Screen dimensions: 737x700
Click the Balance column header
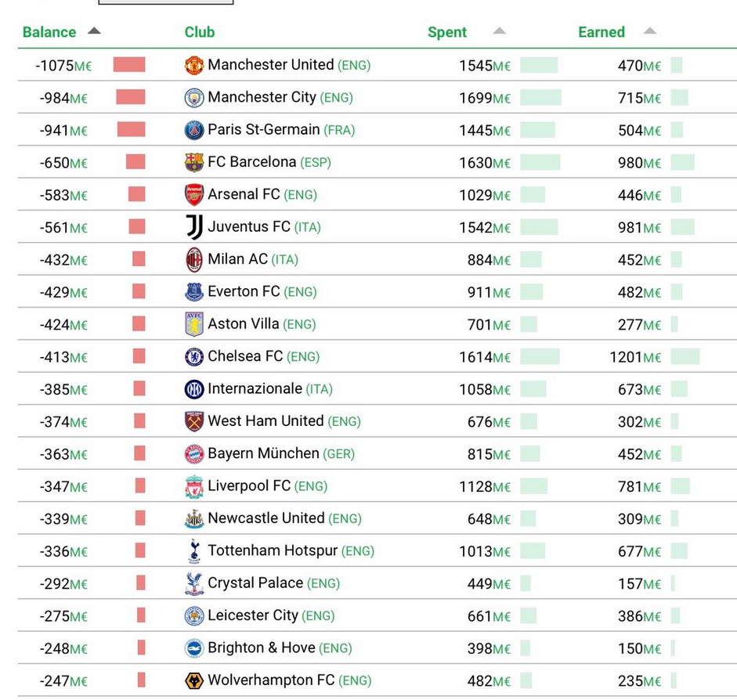49,32
